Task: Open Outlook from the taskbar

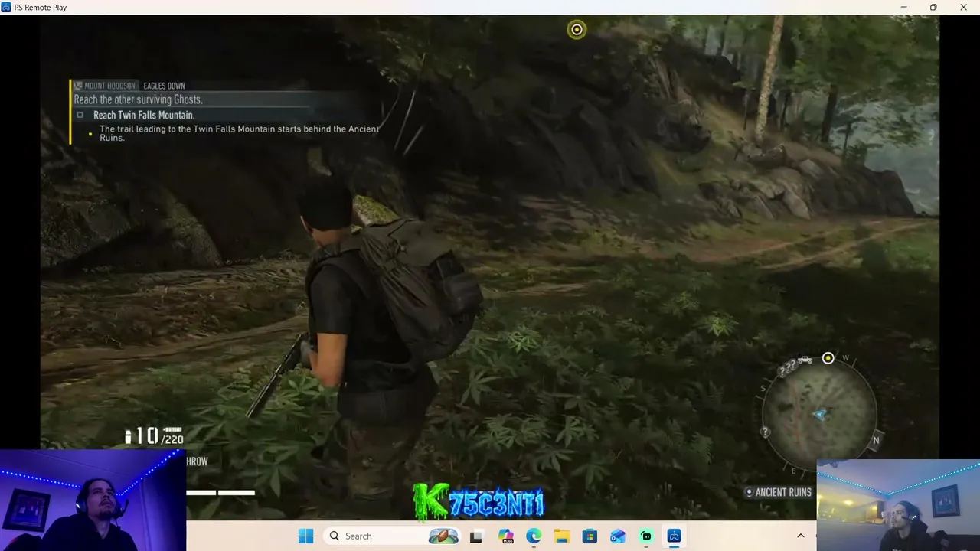Action: (x=618, y=536)
